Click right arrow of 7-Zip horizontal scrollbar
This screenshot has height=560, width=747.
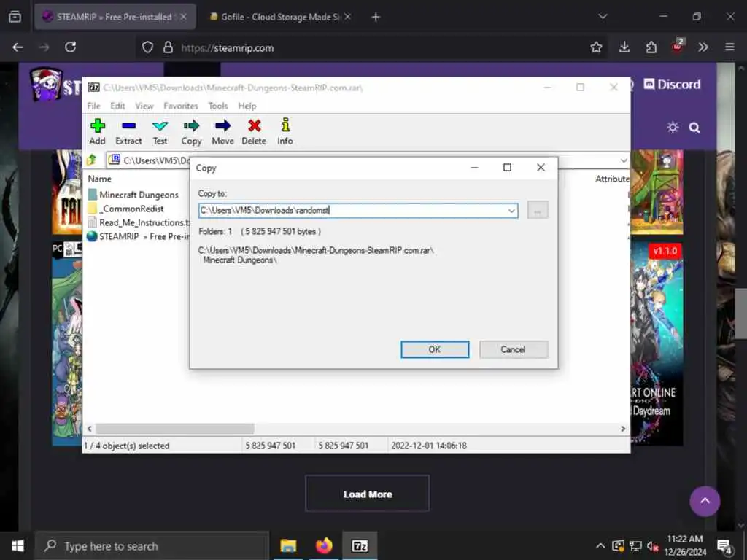click(623, 429)
